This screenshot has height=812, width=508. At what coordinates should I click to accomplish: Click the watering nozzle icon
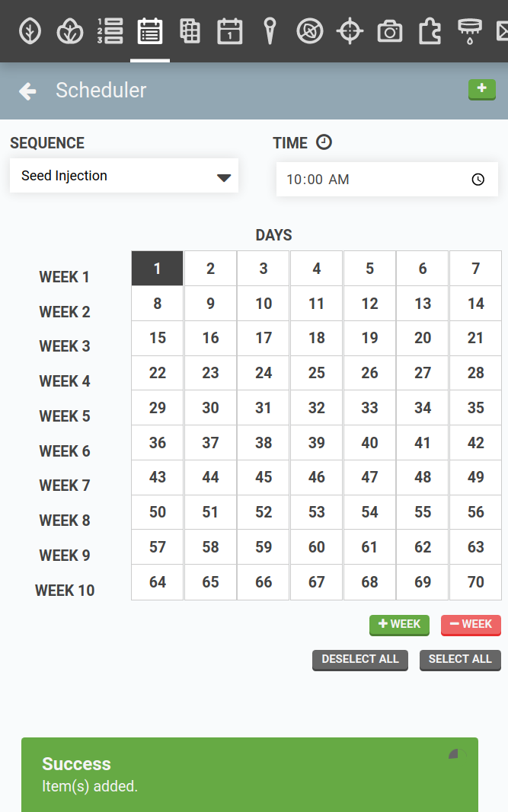point(468,31)
